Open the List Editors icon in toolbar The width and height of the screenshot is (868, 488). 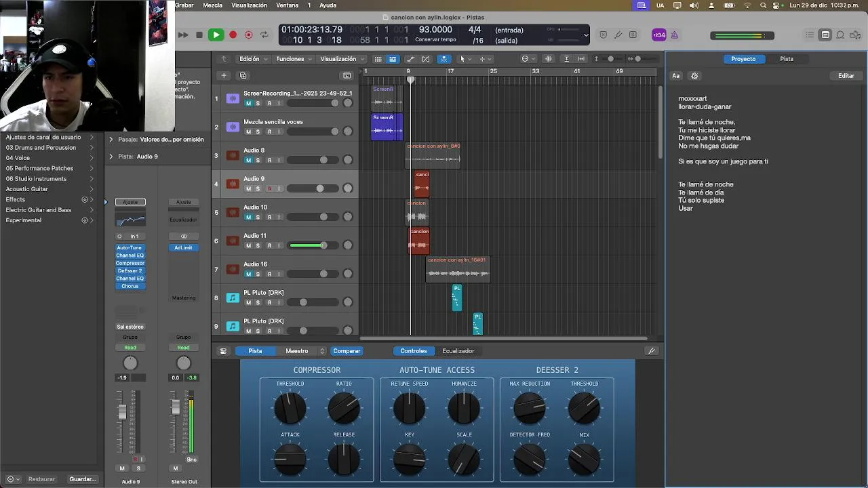[810, 35]
